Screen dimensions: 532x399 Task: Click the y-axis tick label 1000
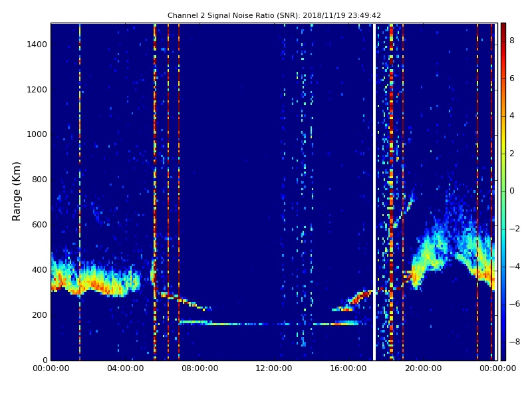coord(37,134)
